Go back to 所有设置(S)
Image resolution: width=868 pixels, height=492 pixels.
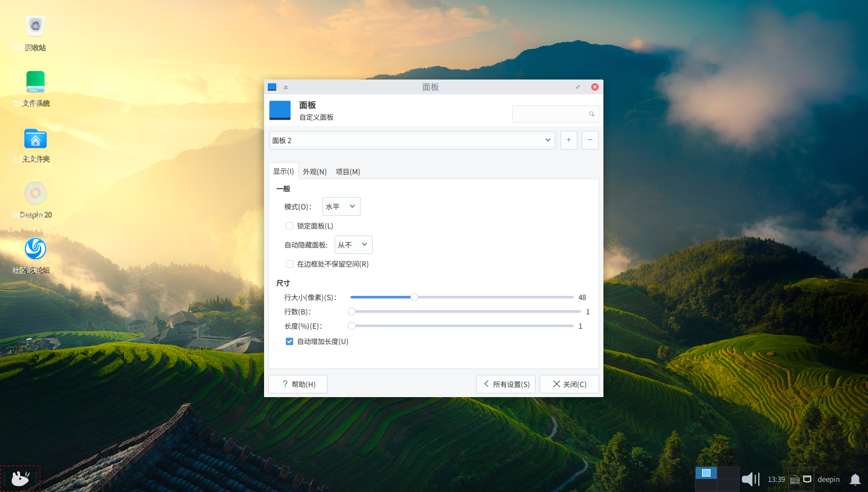pos(506,384)
